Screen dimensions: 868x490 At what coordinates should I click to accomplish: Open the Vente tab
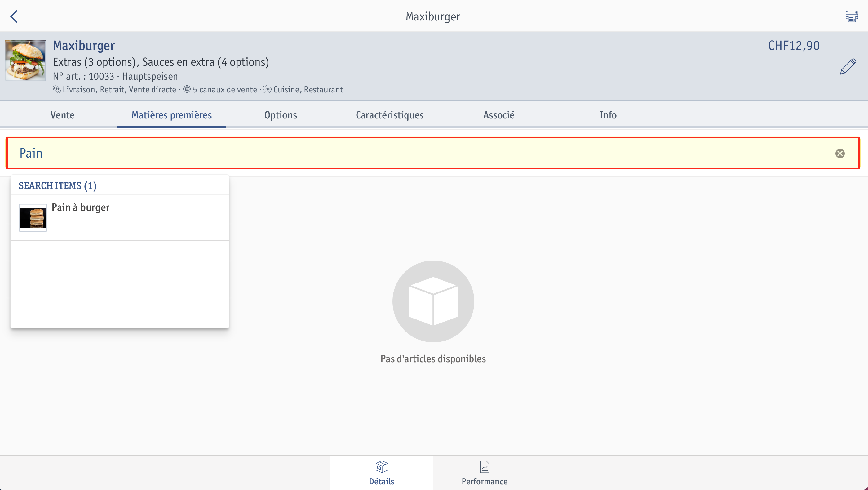point(62,115)
